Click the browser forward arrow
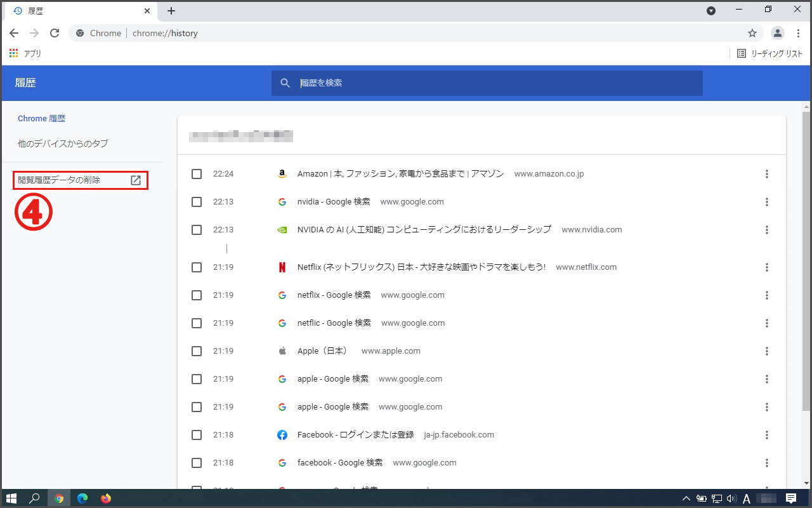 34,33
